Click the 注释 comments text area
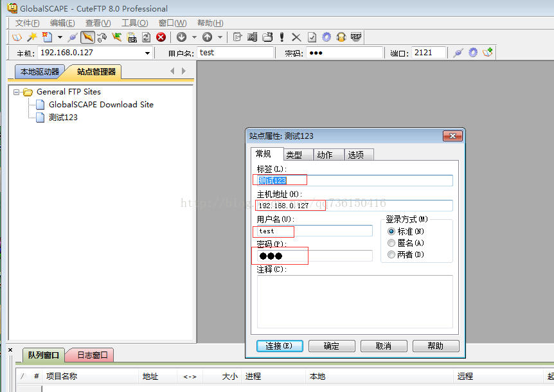Screen dimensions: 554x392 [x=355, y=301]
